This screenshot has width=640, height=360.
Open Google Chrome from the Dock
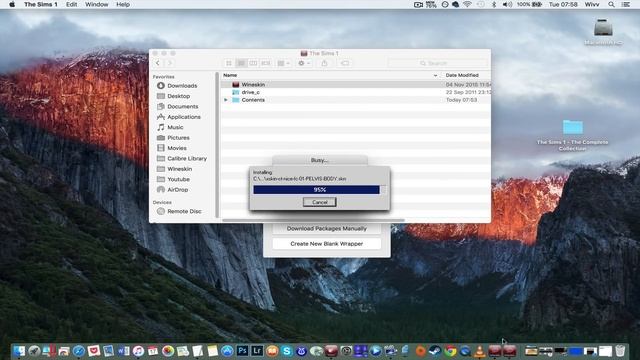pyautogui.click(x=451, y=351)
